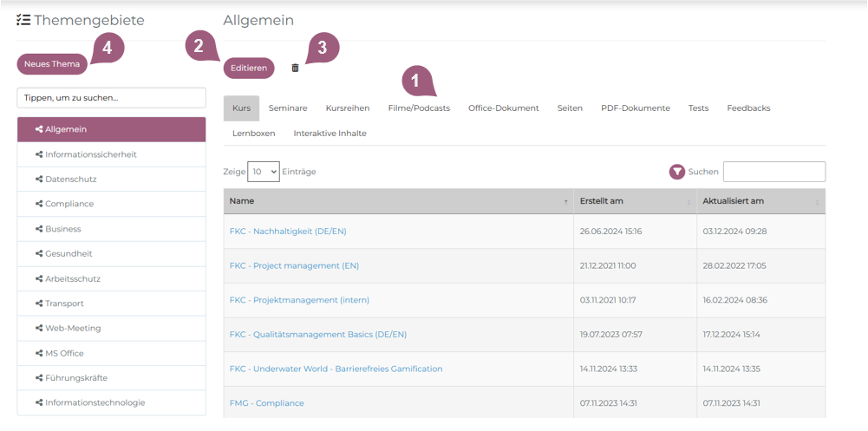Click the Editieren button

[x=249, y=68]
